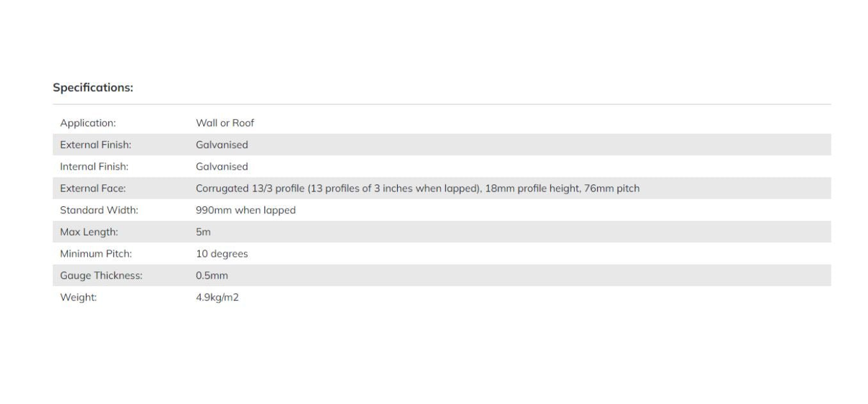
Task: Click the Internal Finish label
Action: coord(94,166)
